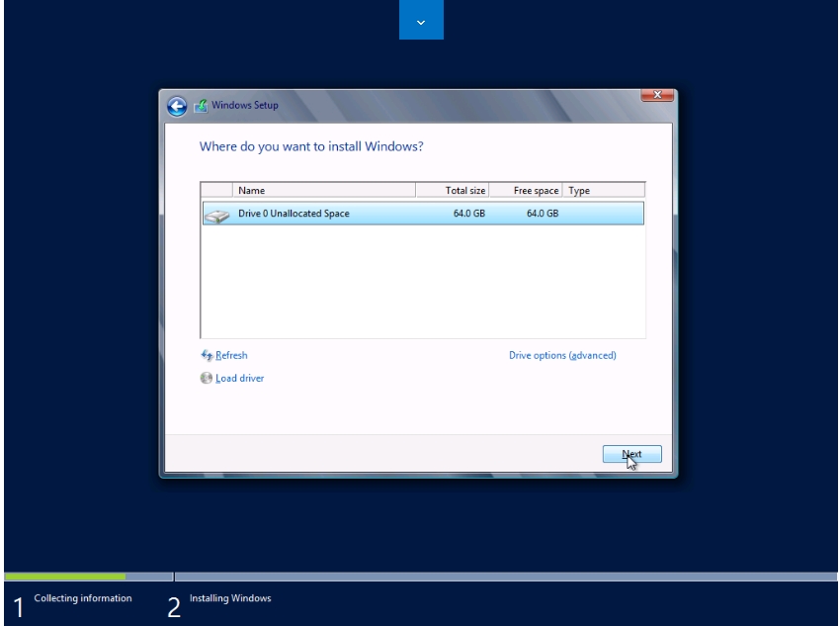
Task: Go back with the blue arrow button
Action: [x=177, y=106]
